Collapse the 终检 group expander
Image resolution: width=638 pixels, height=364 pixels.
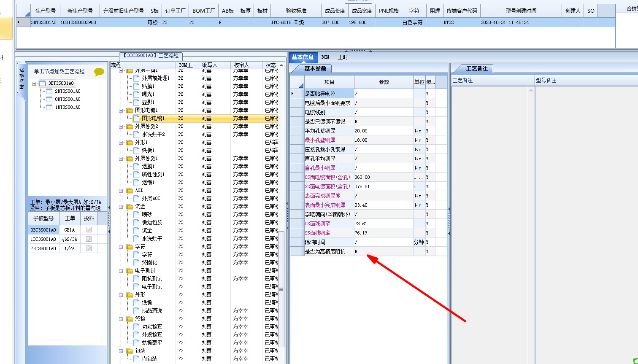pyautogui.click(x=122, y=319)
